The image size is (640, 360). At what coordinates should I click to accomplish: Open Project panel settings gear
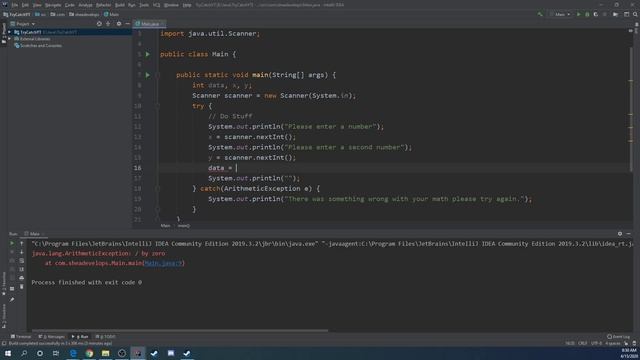point(119,24)
